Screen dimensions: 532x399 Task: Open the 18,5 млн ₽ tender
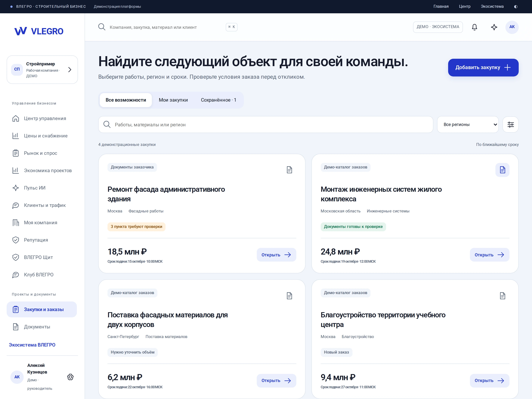coord(276,255)
